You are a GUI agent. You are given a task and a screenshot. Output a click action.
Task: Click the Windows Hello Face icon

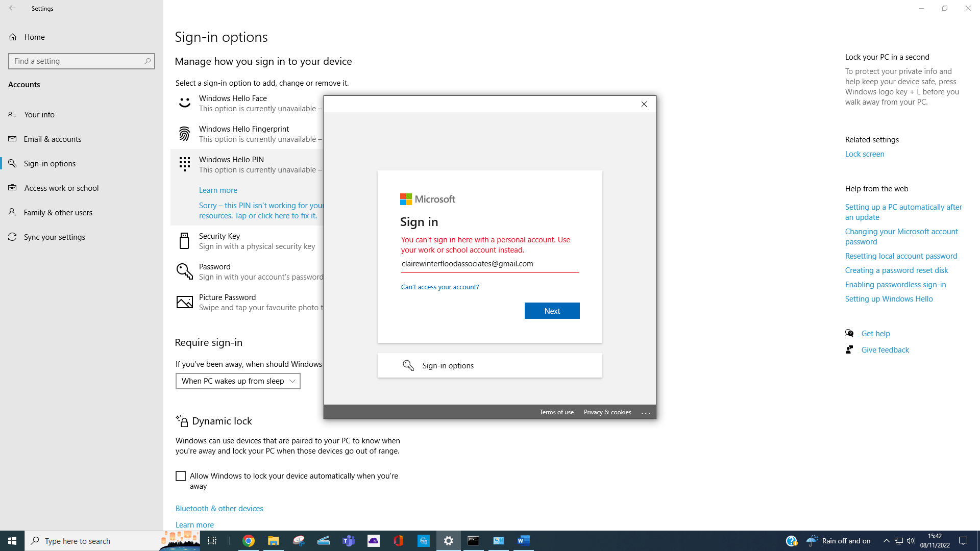pos(184,103)
